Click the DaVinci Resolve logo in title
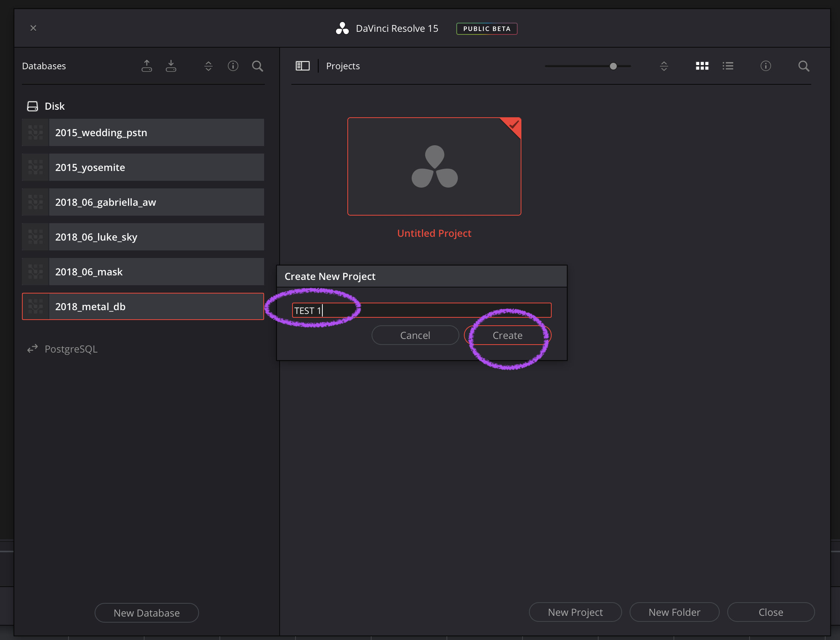The height and width of the screenshot is (640, 840). point(342,28)
